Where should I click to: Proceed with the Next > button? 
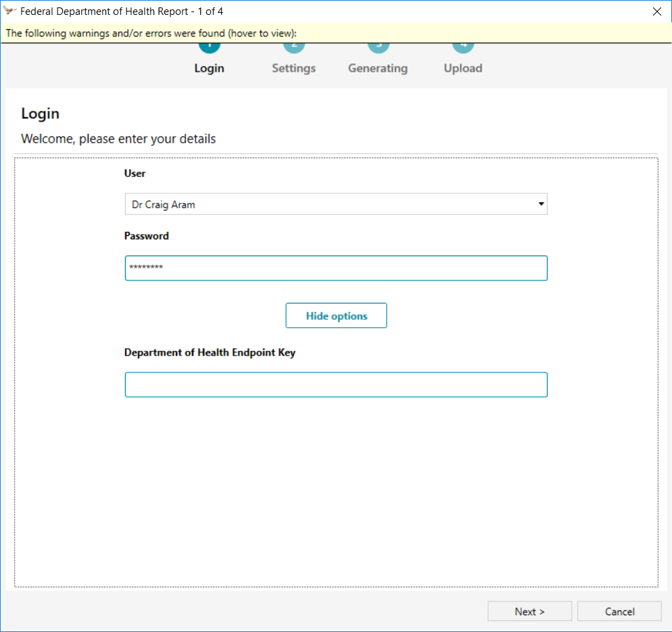530,611
